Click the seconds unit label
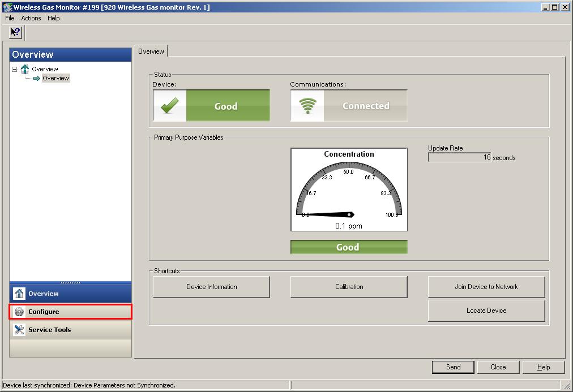Image resolution: width=573 pixels, height=392 pixels. pos(504,158)
